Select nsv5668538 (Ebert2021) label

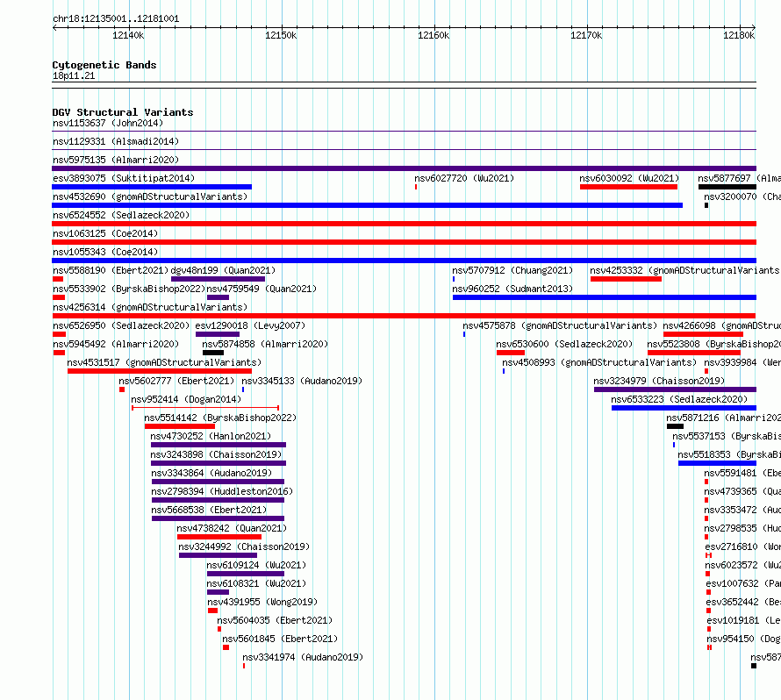(x=209, y=510)
